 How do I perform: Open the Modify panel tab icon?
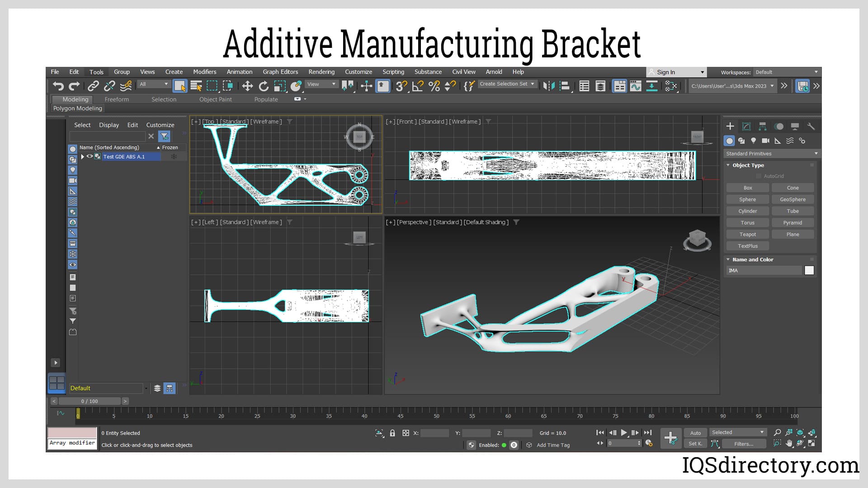(746, 127)
